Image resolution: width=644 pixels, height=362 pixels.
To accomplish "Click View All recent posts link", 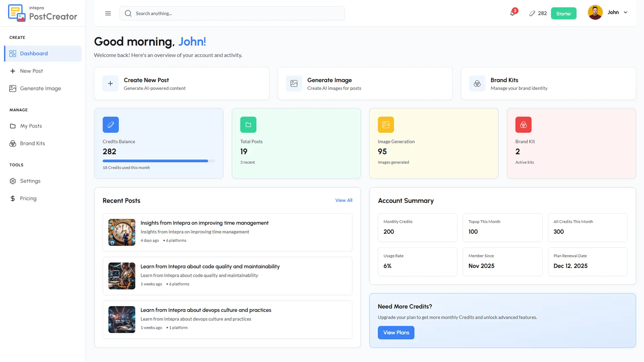I will pos(343,200).
